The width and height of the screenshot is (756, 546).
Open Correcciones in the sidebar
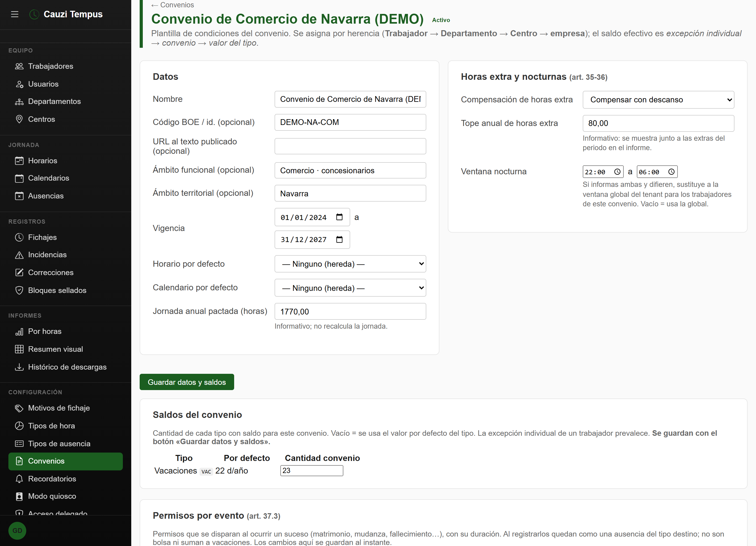[65, 272]
